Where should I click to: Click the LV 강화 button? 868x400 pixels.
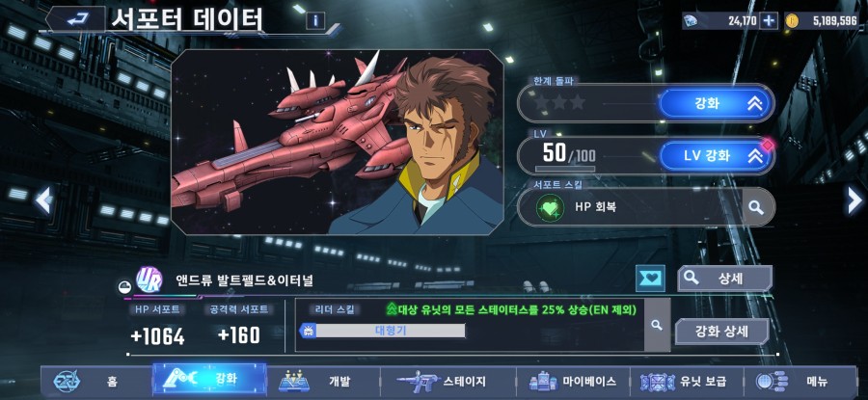click(716, 155)
